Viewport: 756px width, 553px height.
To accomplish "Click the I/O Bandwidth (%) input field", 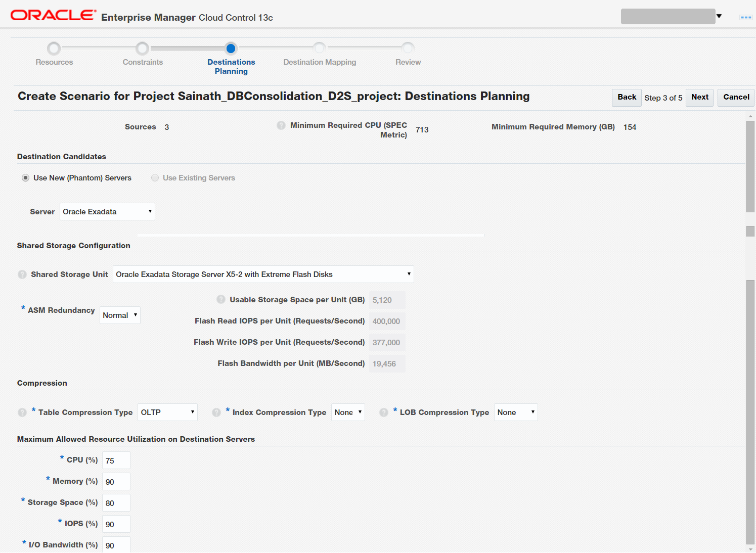I will (116, 545).
